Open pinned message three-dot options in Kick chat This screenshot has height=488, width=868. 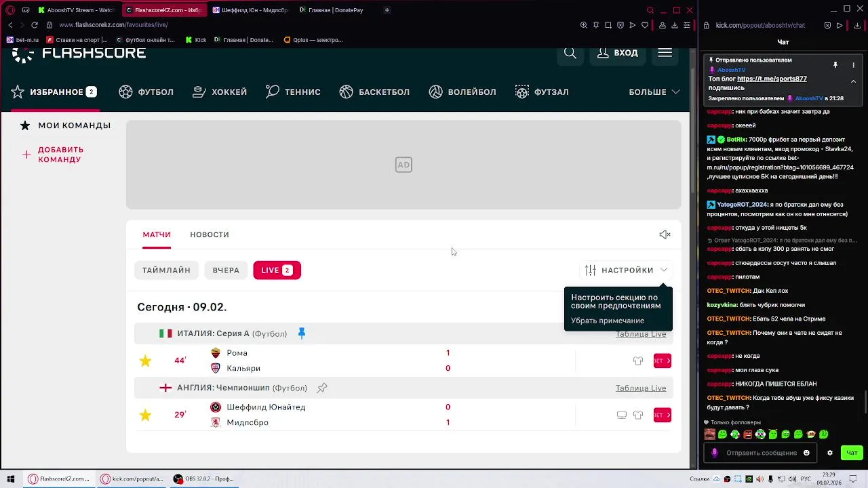[853, 65]
